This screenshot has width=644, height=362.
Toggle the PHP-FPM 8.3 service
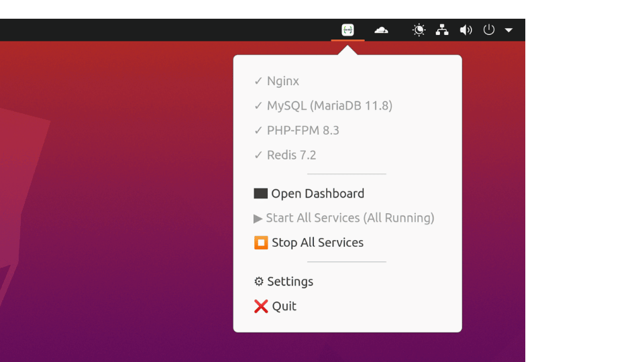(347, 130)
